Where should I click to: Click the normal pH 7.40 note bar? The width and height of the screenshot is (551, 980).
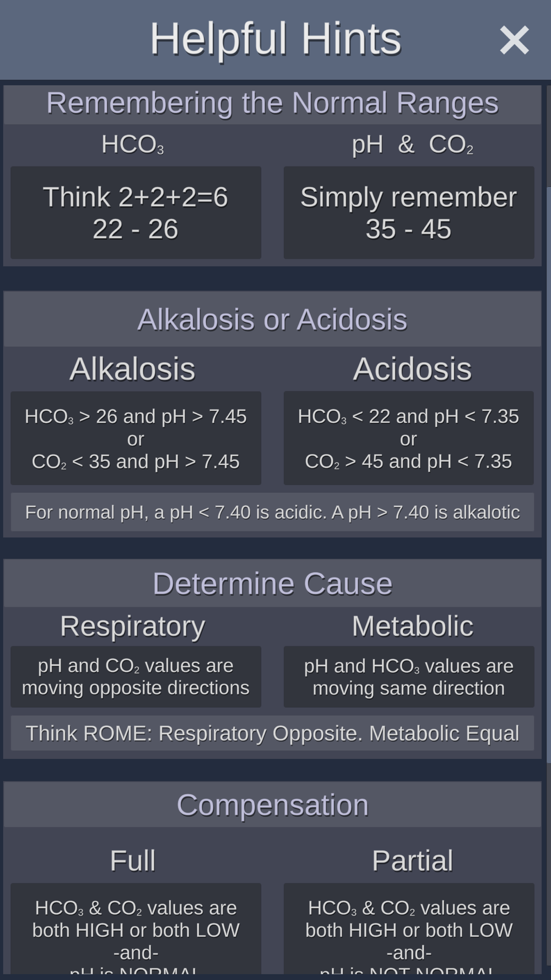point(272,512)
